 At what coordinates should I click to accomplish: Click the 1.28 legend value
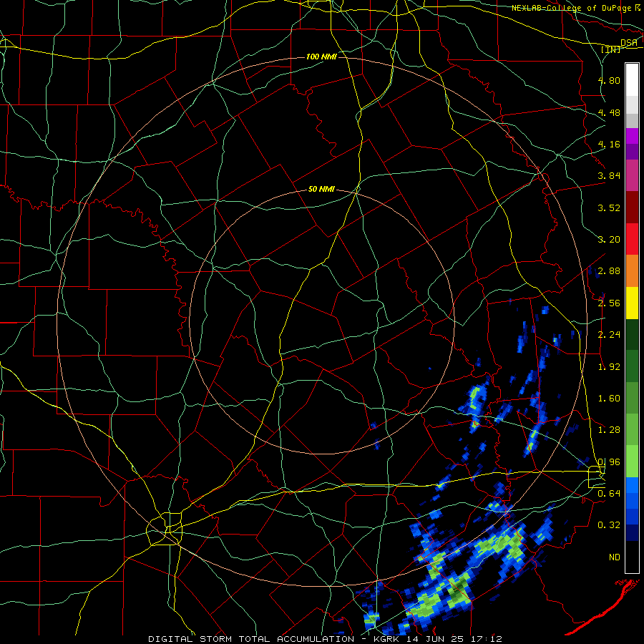click(x=609, y=430)
